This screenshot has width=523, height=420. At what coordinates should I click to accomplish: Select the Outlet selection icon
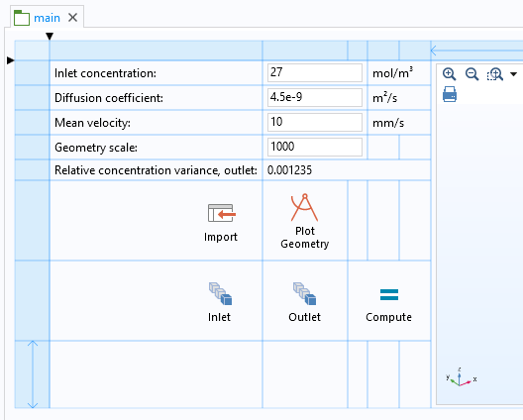[304, 293]
